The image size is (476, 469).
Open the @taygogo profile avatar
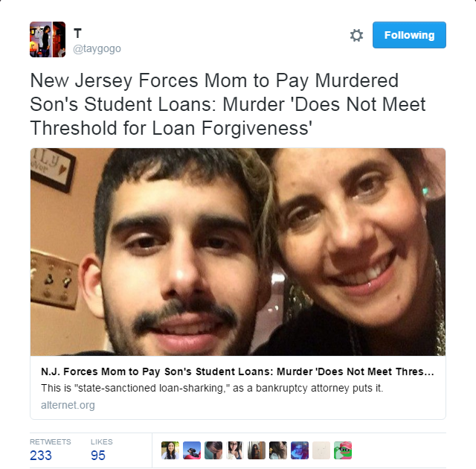coord(48,39)
